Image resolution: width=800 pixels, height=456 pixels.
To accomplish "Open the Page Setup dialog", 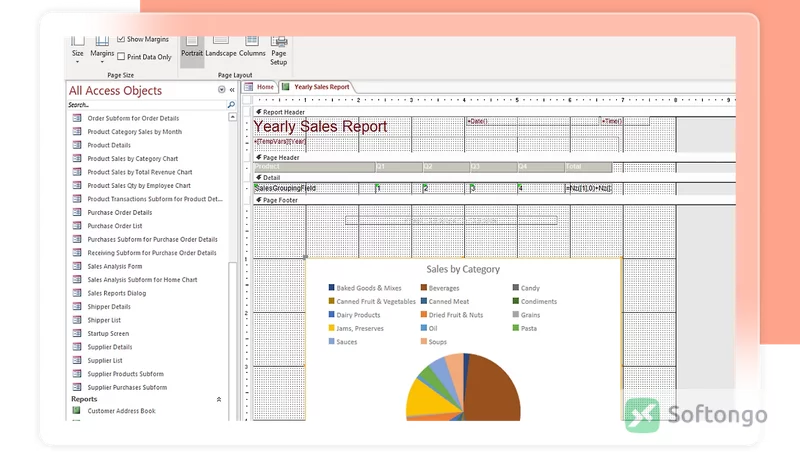I will [x=279, y=51].
